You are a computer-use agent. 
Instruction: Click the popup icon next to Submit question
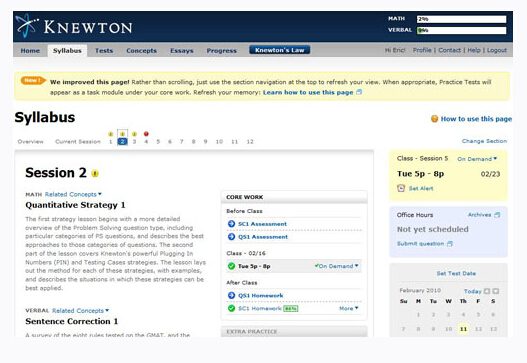coord(450,244)
